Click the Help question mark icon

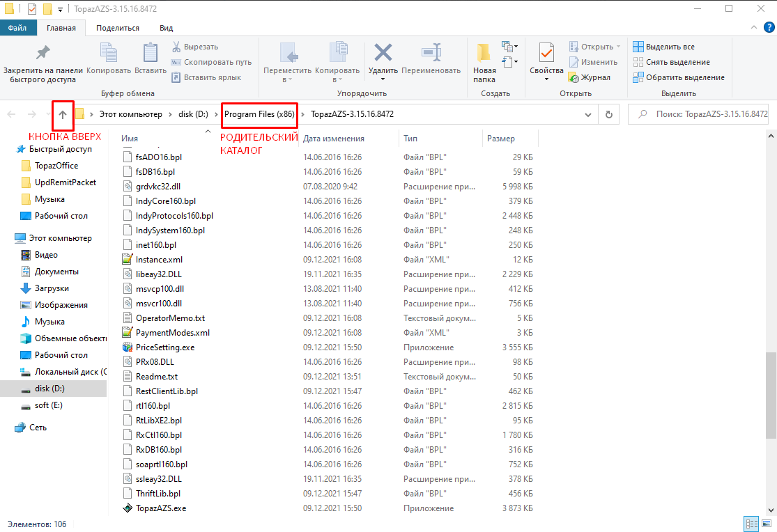(769, 27)
